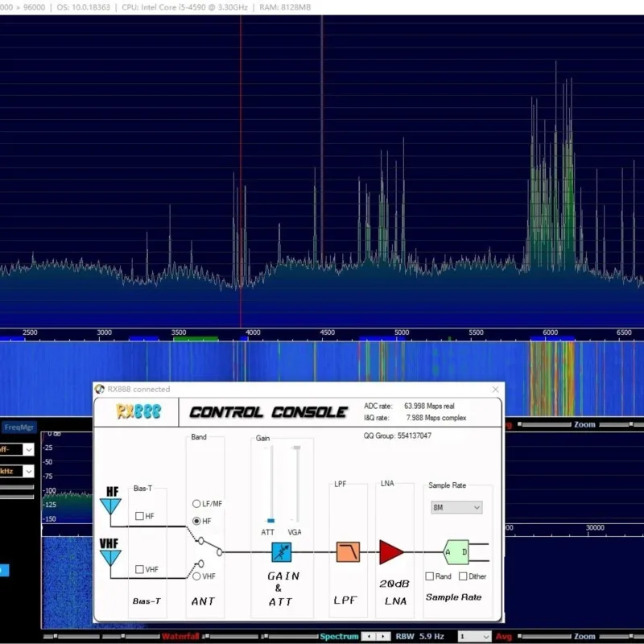This screenshot has width=644, height=644.
Task: Click the slider immediately right of the red Waterfall label
Action: pyautogui.click(x=232, y=637)
